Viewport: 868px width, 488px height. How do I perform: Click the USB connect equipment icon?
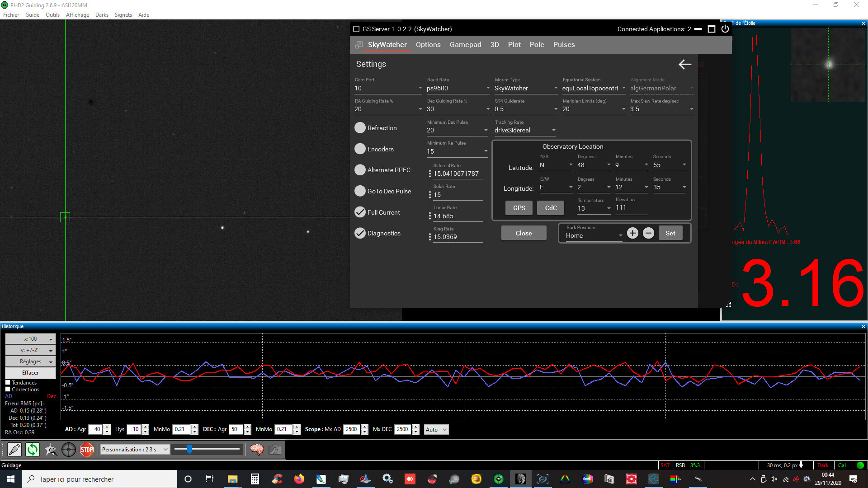[14, 450]
